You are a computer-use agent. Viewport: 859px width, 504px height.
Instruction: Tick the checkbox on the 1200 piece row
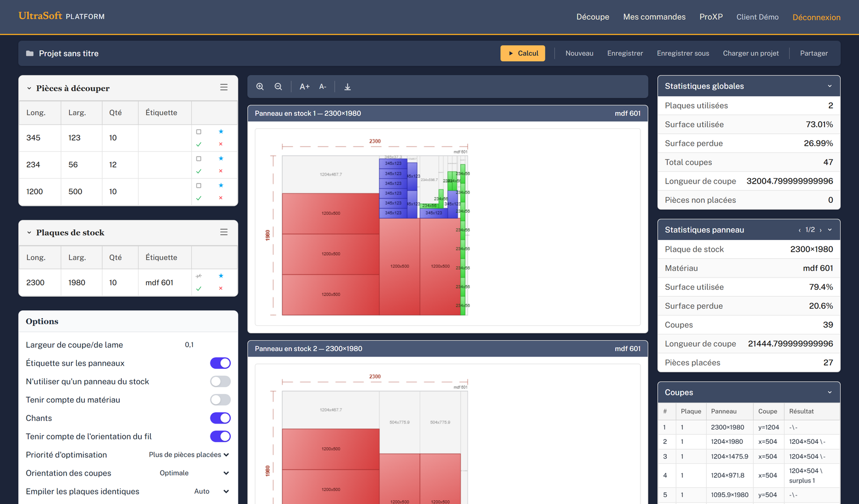(199, 185)
